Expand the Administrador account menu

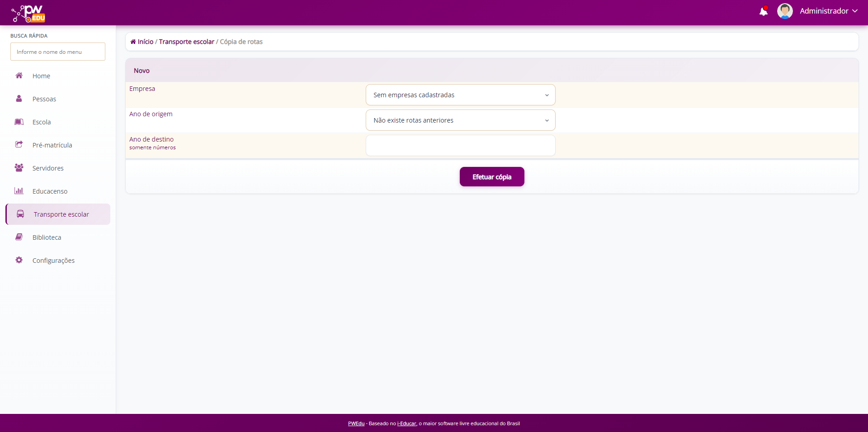tap(828, 11)
